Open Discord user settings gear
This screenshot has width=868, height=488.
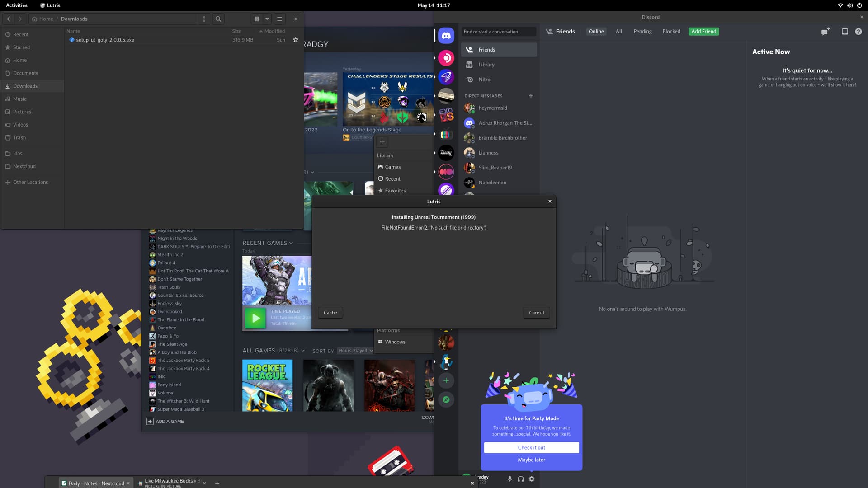click(532, 479)
